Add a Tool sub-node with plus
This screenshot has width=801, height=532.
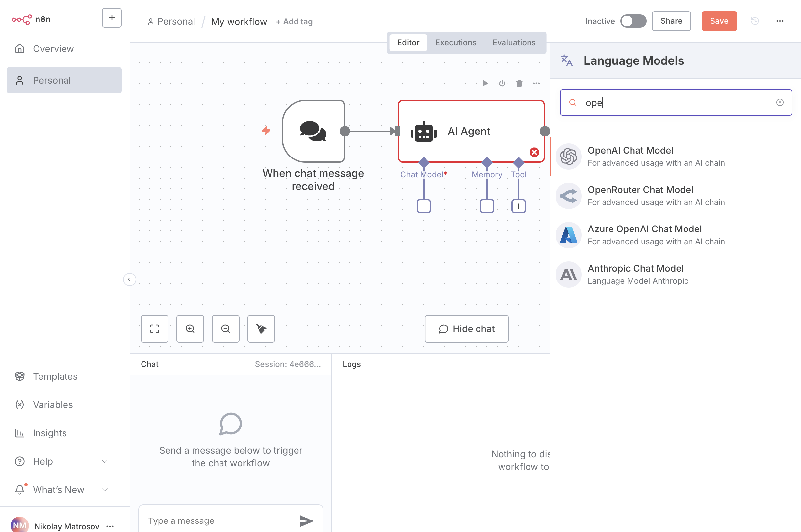[518, 206]
